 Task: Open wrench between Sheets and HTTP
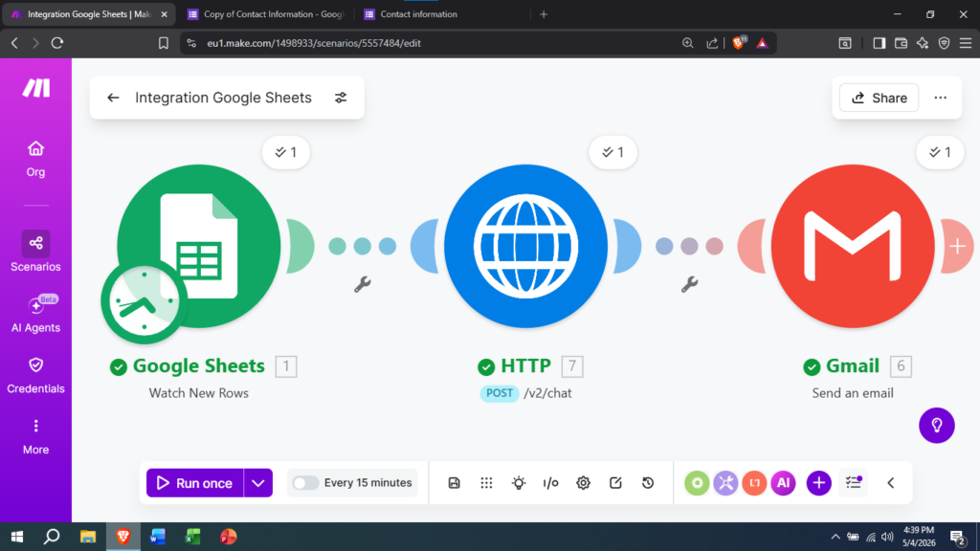click(363, 284)
